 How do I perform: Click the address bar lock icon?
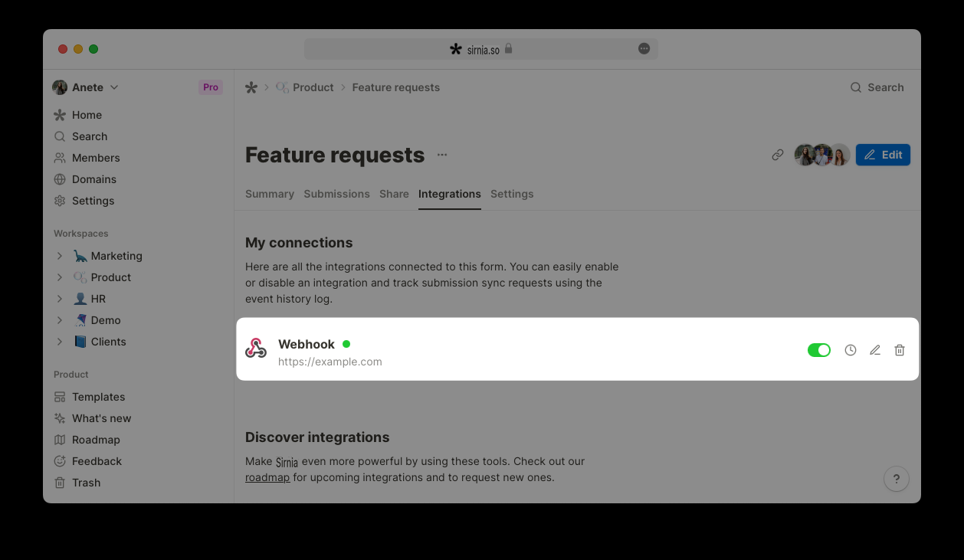[x=508, y=49]
